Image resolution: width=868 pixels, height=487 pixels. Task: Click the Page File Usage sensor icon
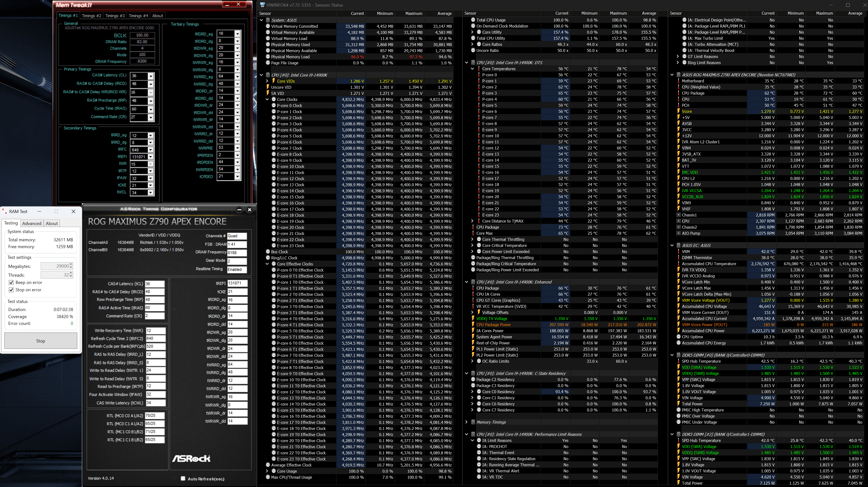[268, 63]
